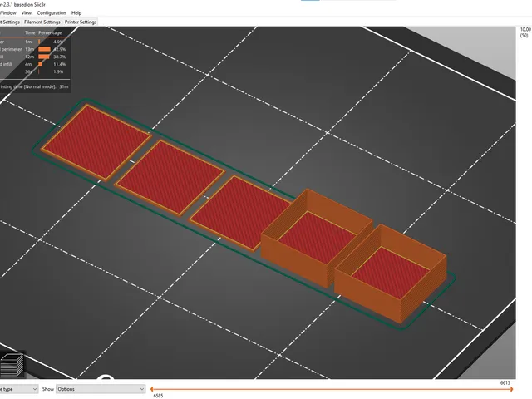The width and height of the screenshot is (532, 399).
Task: Open the Show Options dropdown
Action: point(101,389)
